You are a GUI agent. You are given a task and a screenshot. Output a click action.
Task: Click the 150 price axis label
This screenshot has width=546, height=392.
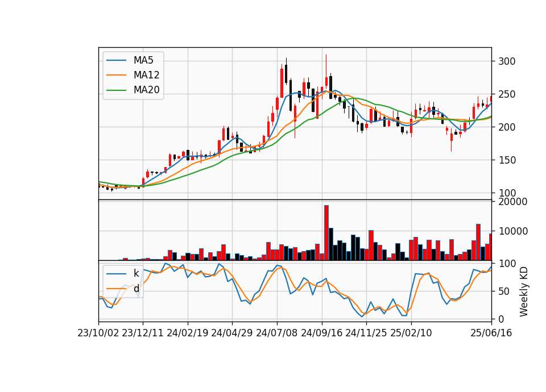click(507, 160)
